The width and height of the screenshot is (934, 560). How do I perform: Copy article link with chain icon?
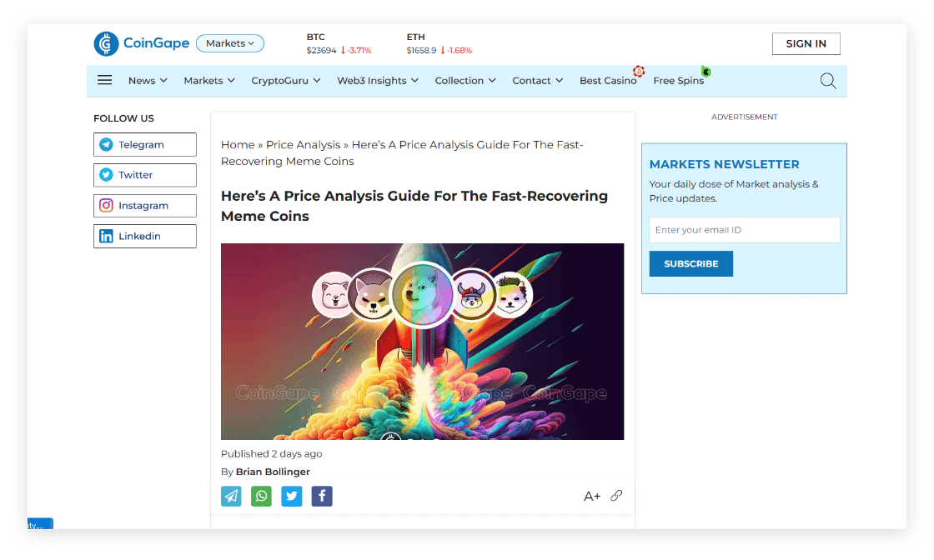coord(616,495)
